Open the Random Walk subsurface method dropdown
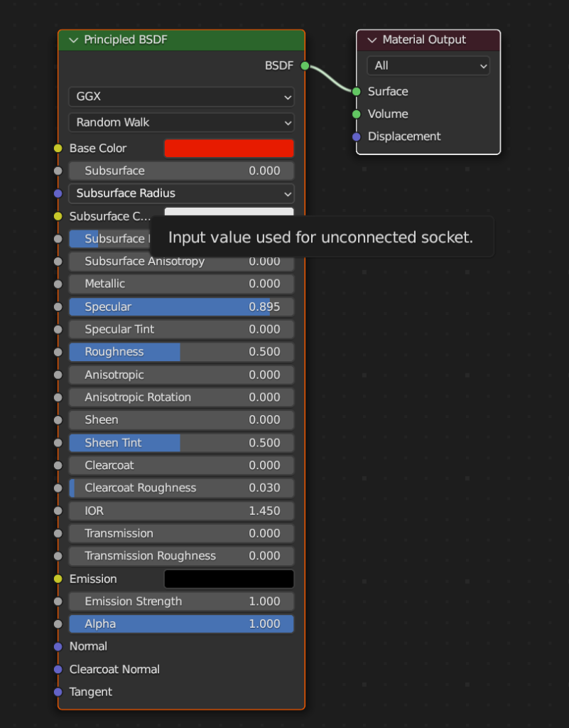The height and width of the screenshot is (728, 569). 181,122
